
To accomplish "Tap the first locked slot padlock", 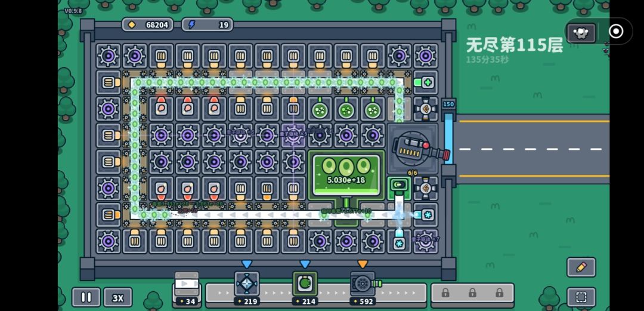I will pyautogui.click(x=445, y=293).
